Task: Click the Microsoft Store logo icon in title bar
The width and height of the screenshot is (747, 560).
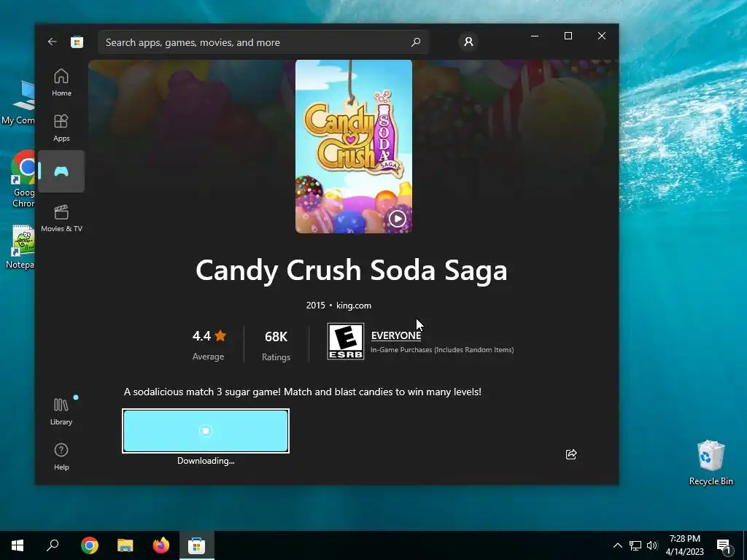Action: 77,42
